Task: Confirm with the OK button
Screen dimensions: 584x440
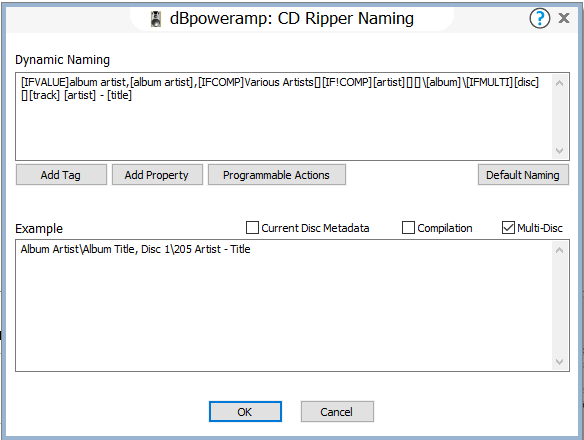Action: 245,412
